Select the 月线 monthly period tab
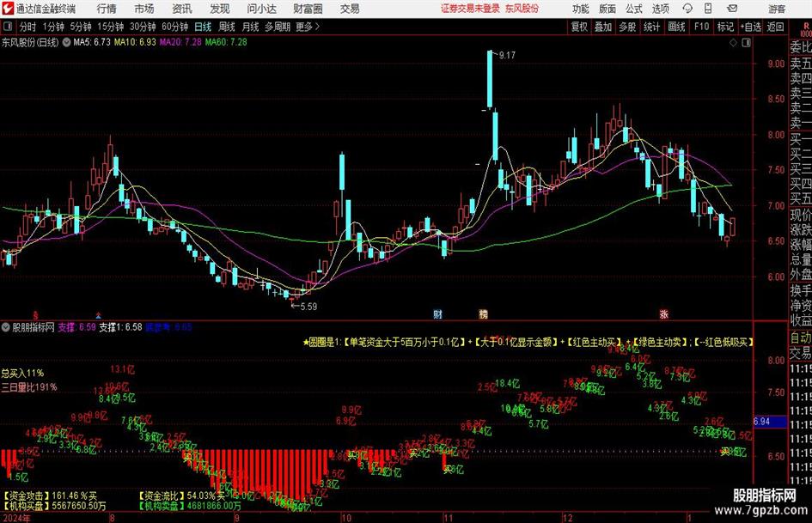This screenshot has width=812, height=523. point(250,27)
